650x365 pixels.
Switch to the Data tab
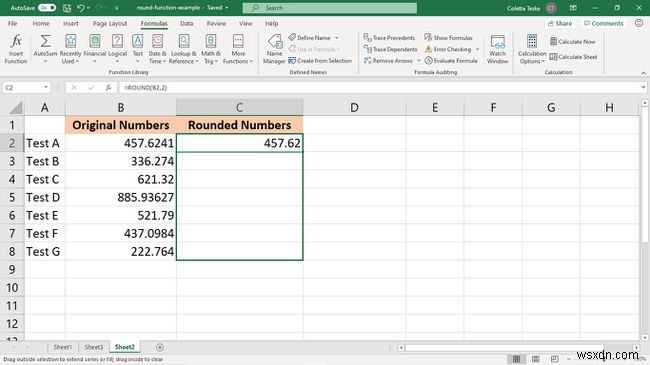pos(187,24)
